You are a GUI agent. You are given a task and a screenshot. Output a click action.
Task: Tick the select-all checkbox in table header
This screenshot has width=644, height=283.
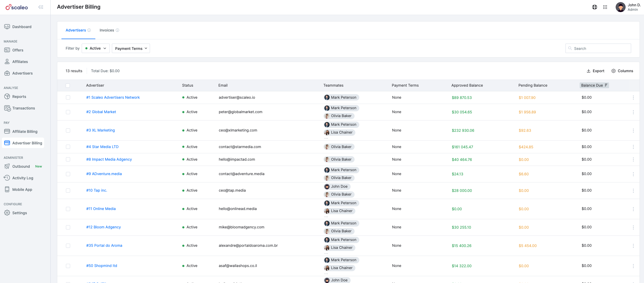[68, 85]
